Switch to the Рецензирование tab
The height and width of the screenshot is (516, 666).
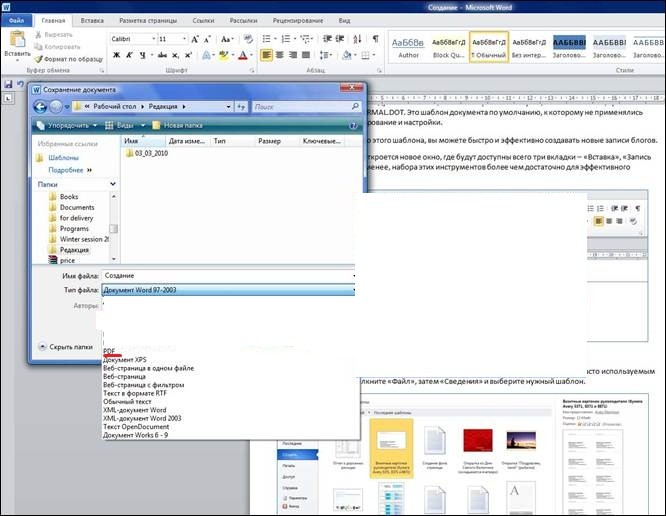(x=298, y=20)
